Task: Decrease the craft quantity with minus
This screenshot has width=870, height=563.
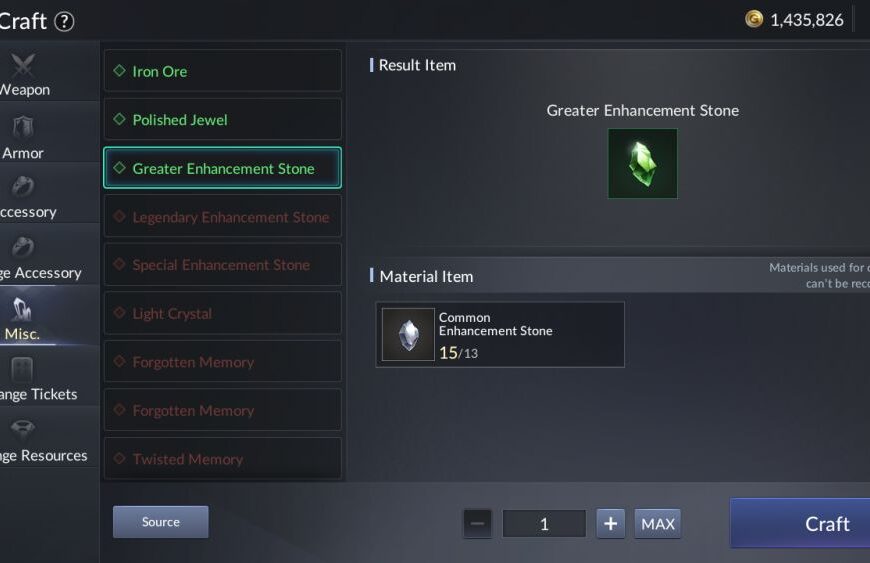Action: tap(477, 524)
